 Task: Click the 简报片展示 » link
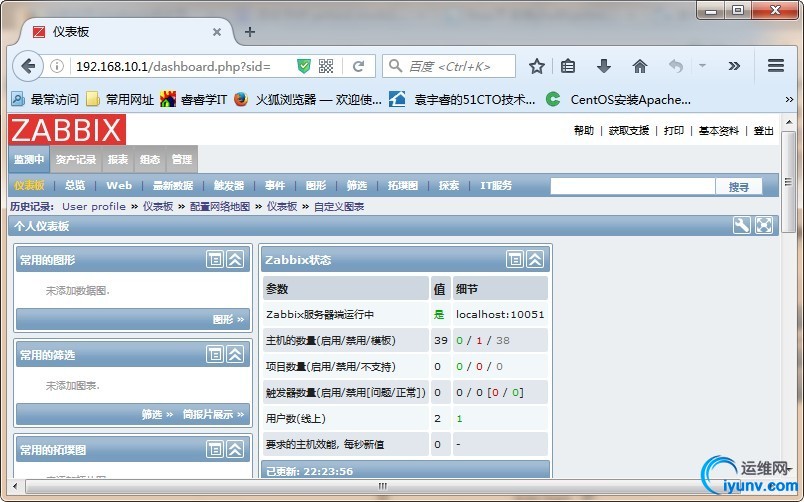coord(213,414)
